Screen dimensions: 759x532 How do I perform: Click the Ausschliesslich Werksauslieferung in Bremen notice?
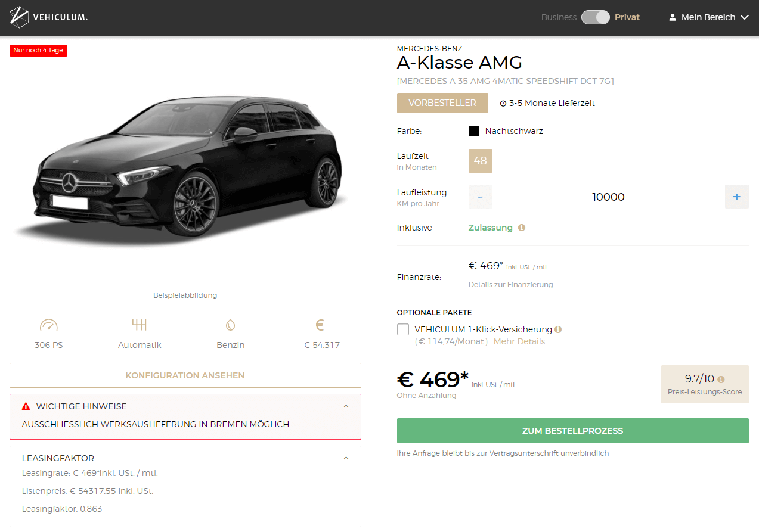tap(156, 425)
